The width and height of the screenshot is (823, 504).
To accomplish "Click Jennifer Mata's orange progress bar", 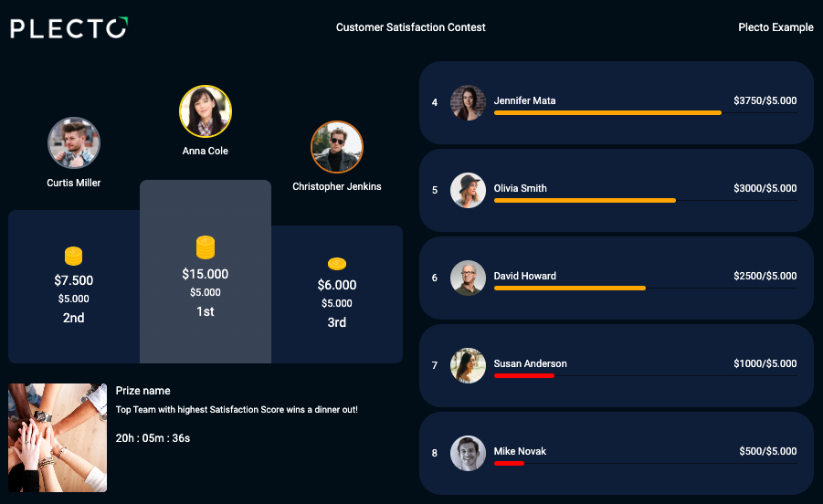I will (x=607, y=112).
